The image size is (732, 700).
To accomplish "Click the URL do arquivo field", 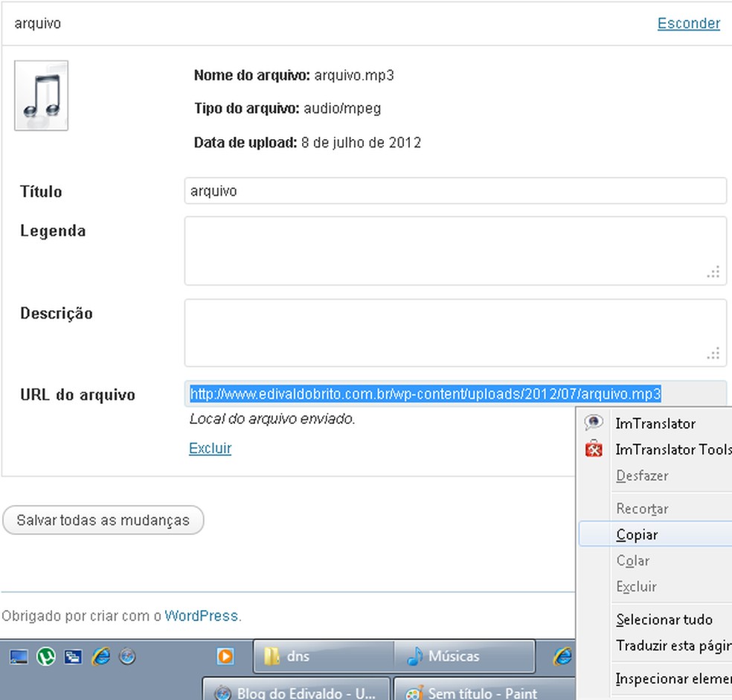I will pos(455,394).
